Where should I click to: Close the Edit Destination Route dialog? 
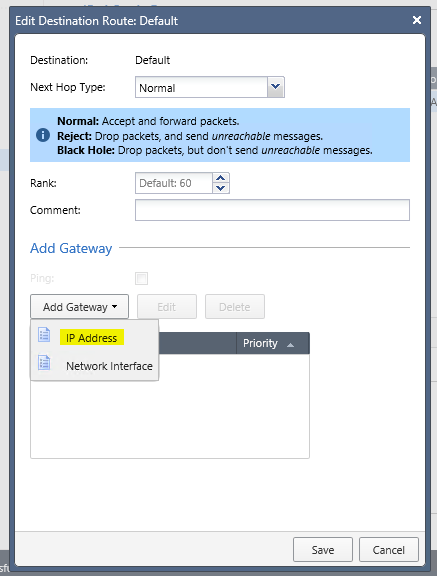point(417,20)
